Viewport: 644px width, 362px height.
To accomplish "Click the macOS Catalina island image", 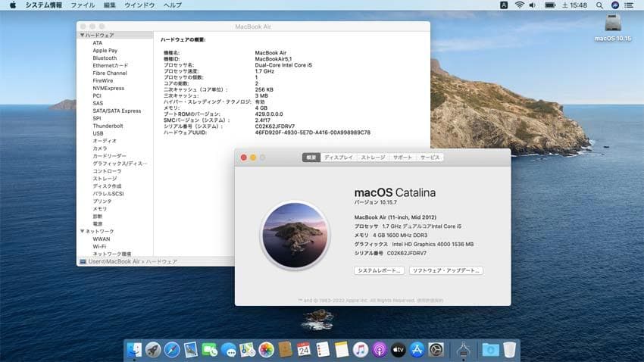I will click(295, 236).
